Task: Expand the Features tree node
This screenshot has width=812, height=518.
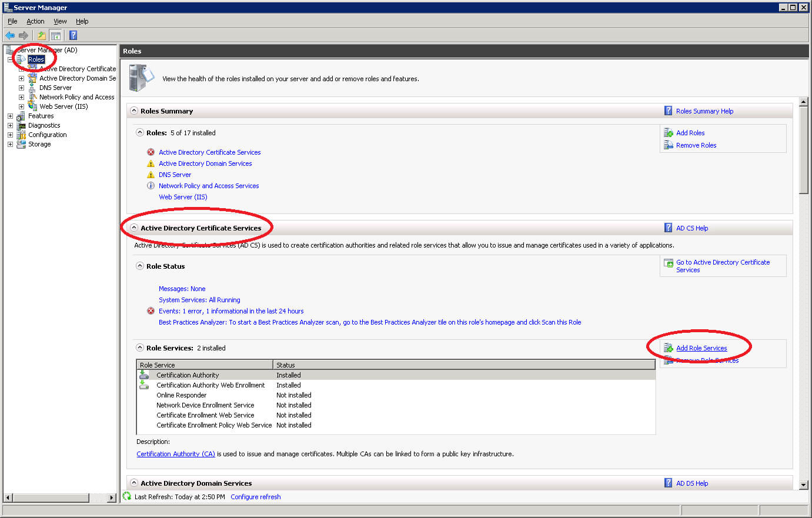Action: (10, 116)
